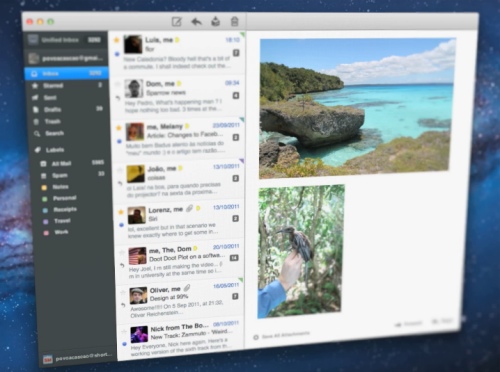Open the Unified Inbox
The height and width of the screenshot is (372, 500).
[x=66, y=40]
